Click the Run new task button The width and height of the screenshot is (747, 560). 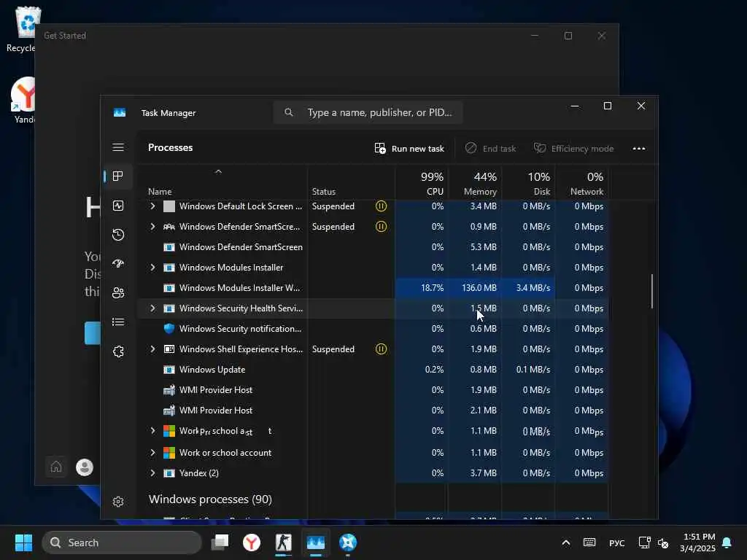pos(409,149)
